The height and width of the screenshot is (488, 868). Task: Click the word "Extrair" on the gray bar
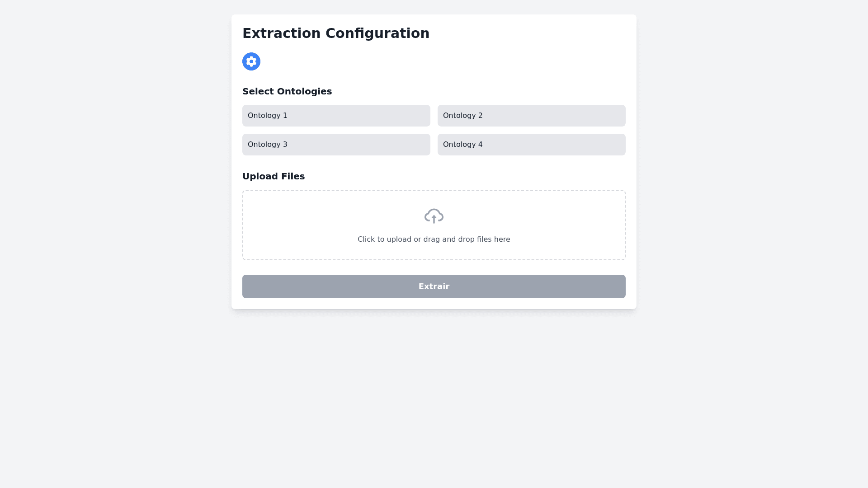coord(434,286)
